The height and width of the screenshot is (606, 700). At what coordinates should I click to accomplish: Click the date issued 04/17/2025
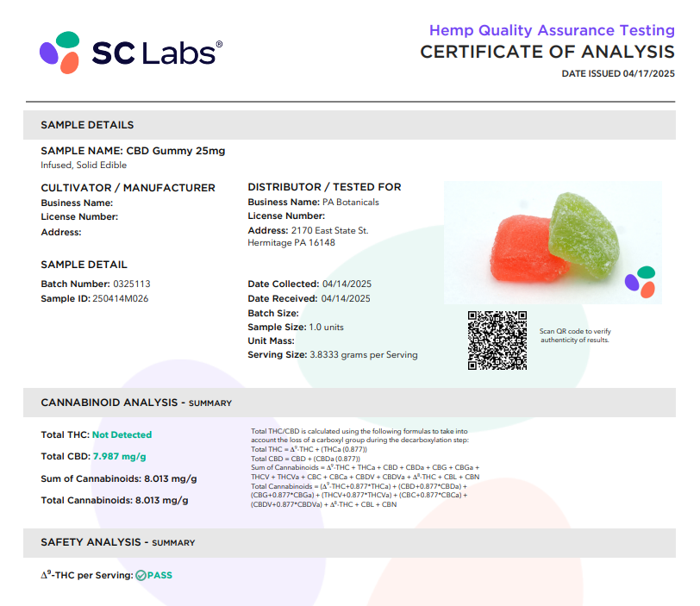coord(618,73)
